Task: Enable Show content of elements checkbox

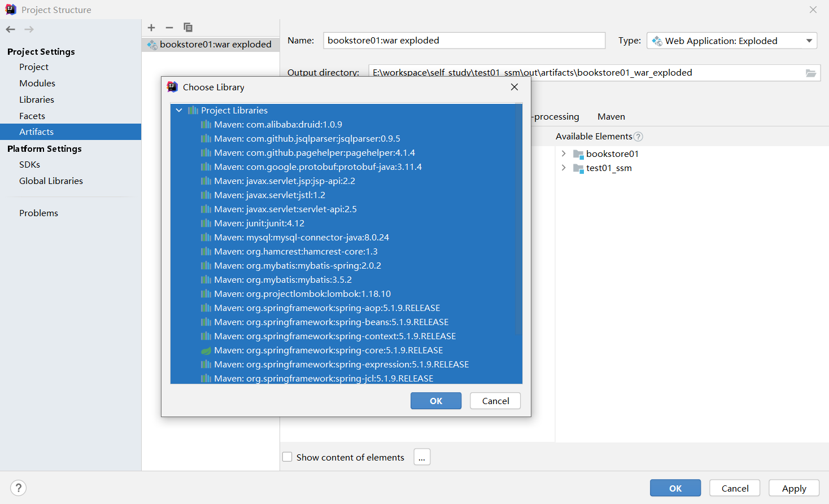Action: pyautogui.click(x=287, y=457)
